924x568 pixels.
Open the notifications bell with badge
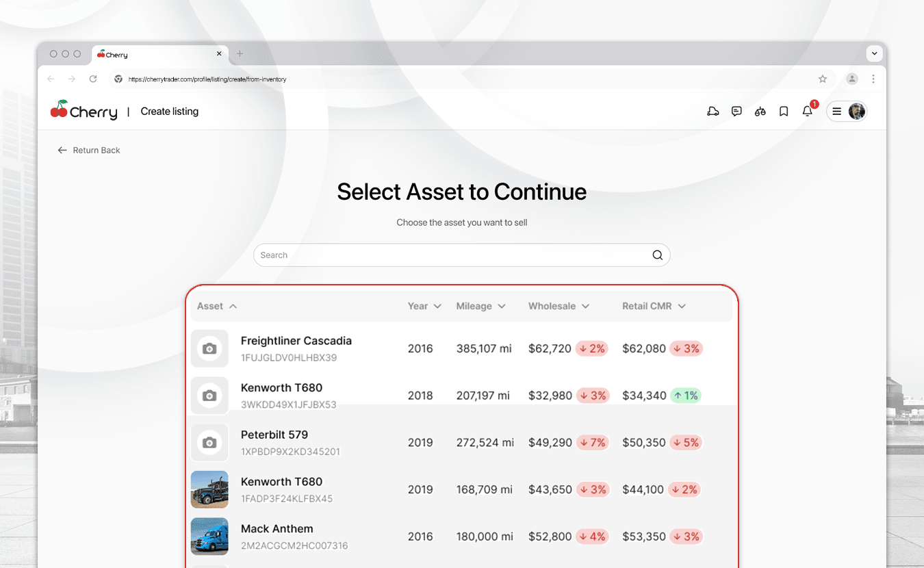(x=808, y=111)
